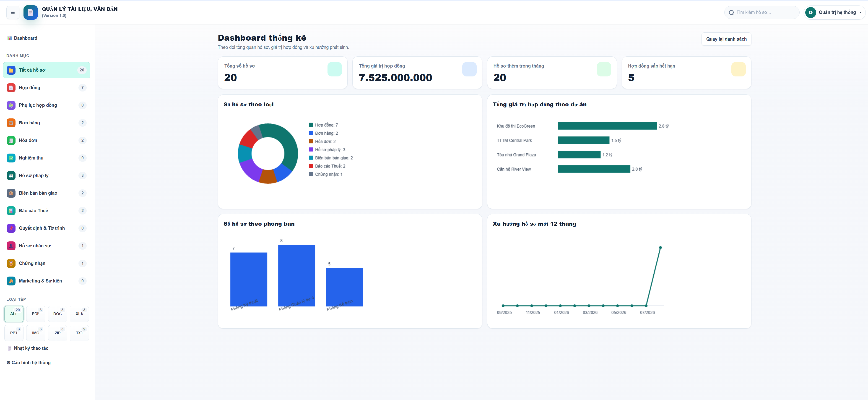This screenshot has width=868, height=400.
Task: Click the purple Phụ lục hợp đồng icon
Action: pos(11,105)
